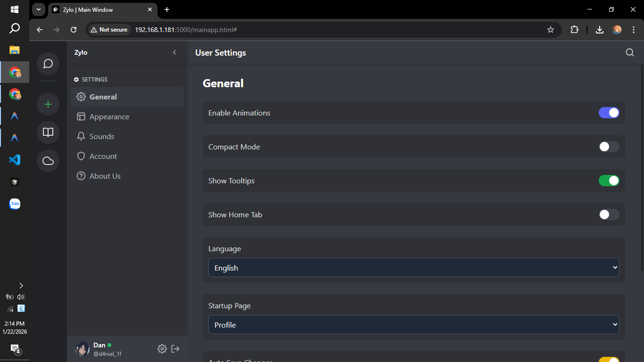Toggle off Show Tooltips
Viewport: 644px width, 362px height.
point(609,181)
